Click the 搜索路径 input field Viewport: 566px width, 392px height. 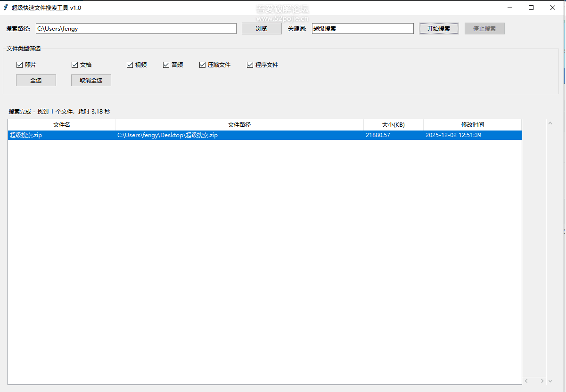136,29
